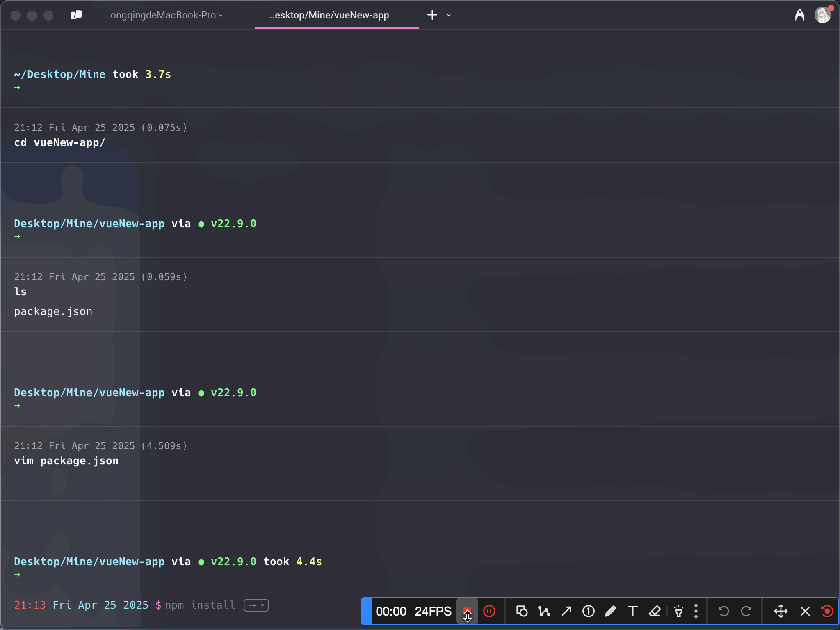The width and height of the screenshot is (840, 630).
Task: Pause the screen recording
Action: point(489,611)
